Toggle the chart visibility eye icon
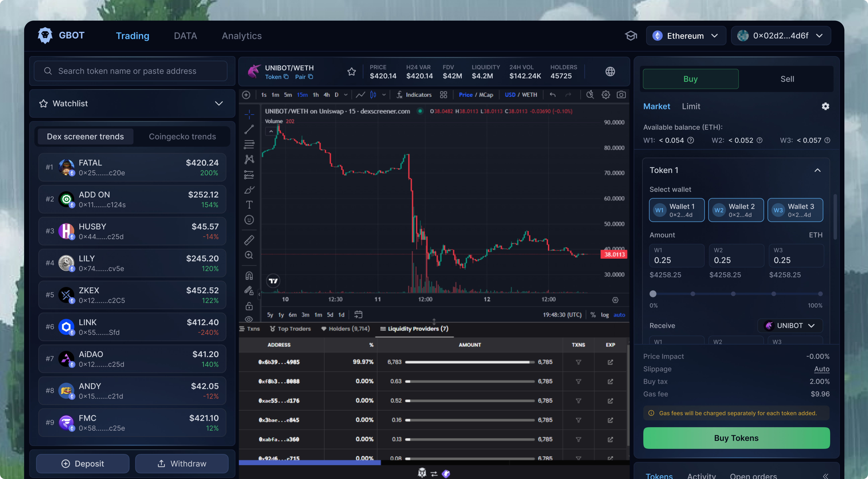 click(249, 319)
